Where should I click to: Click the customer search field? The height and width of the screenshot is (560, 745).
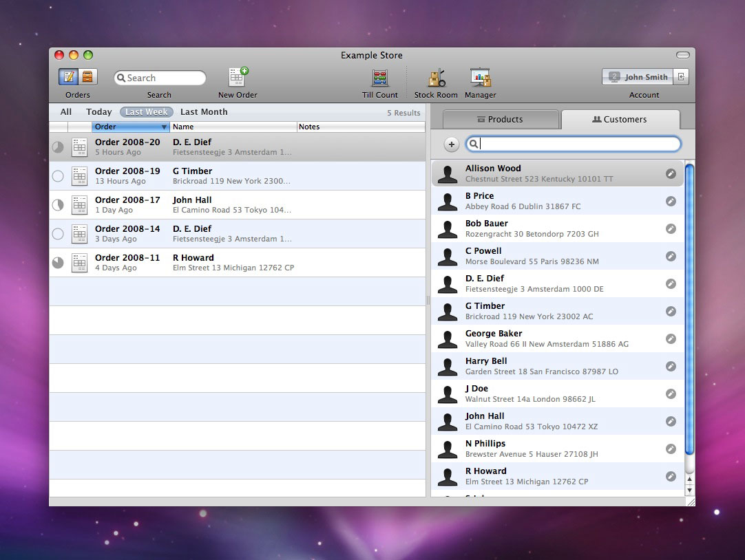(573, 144)
